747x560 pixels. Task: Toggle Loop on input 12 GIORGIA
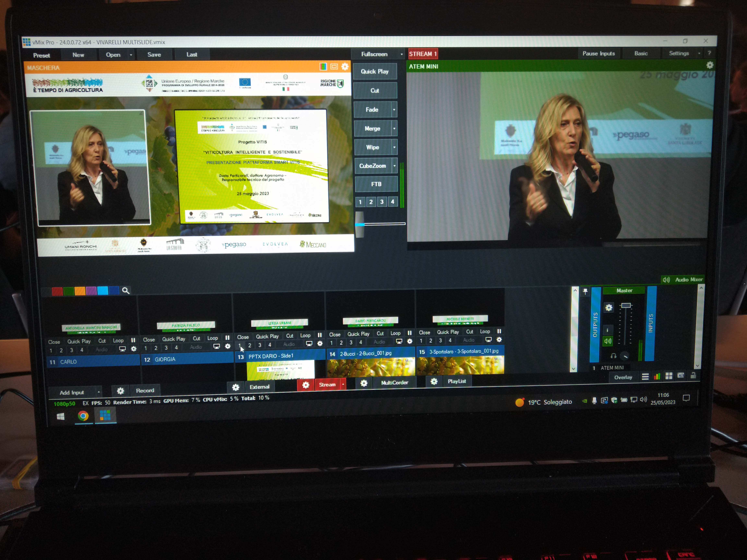[212, 338]
